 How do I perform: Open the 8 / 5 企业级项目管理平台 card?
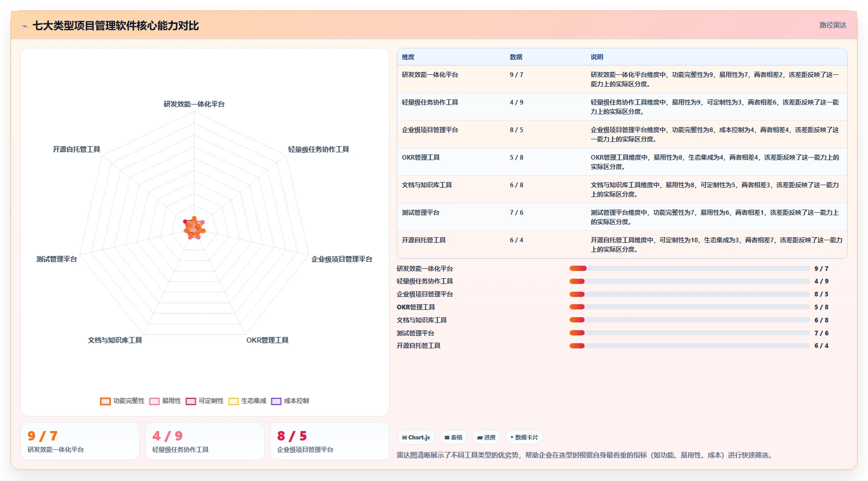(330, 441)
